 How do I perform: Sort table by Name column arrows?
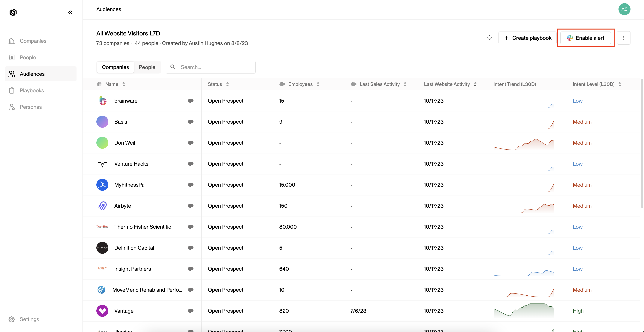(124, 84)
